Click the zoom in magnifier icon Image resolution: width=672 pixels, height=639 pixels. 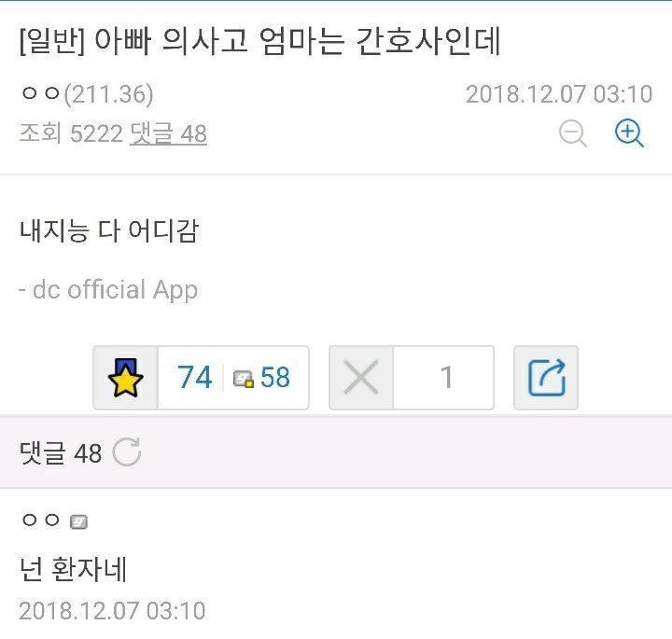click(x=629, y=133)
